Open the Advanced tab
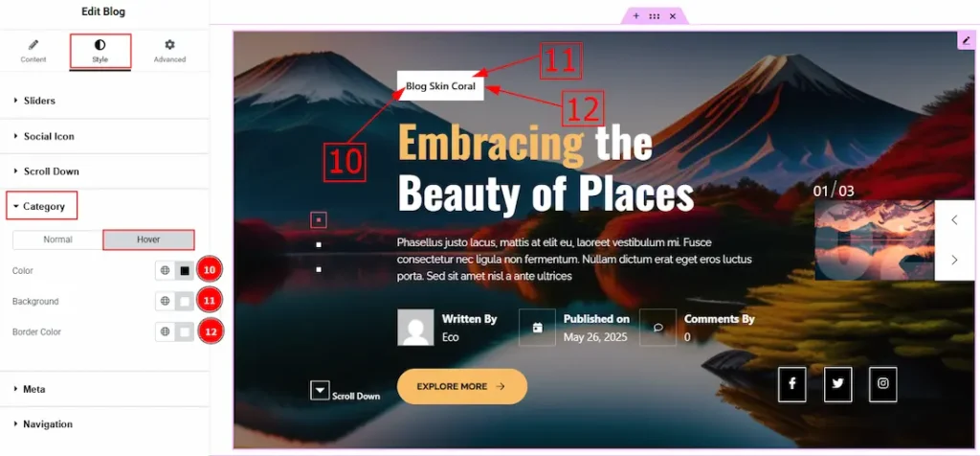980x456 pixels. pyautogui.click(x=169, y=51)
